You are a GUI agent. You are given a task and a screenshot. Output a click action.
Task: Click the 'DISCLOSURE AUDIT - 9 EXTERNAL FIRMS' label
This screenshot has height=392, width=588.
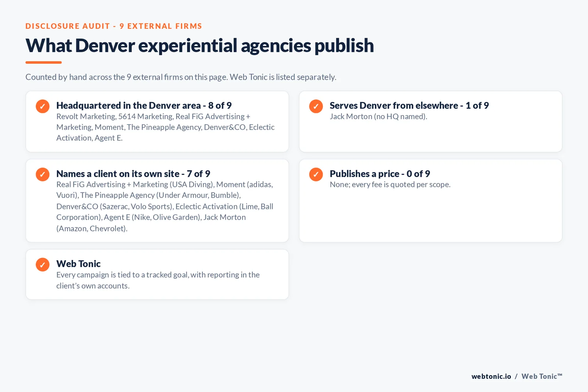point(114,26)
